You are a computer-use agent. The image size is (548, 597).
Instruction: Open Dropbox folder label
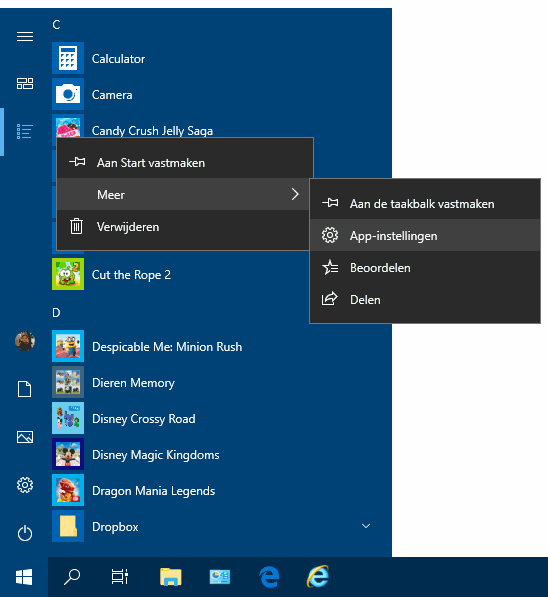(115, 527)
